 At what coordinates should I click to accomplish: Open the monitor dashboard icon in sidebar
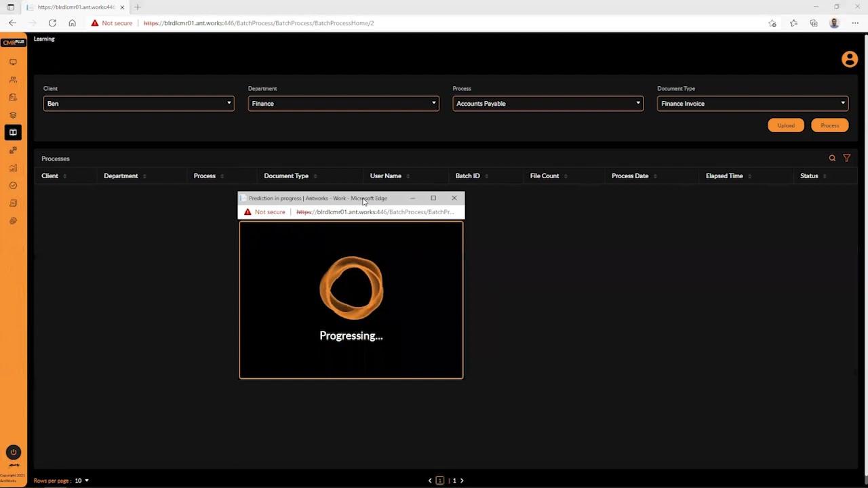coord(13,62)
